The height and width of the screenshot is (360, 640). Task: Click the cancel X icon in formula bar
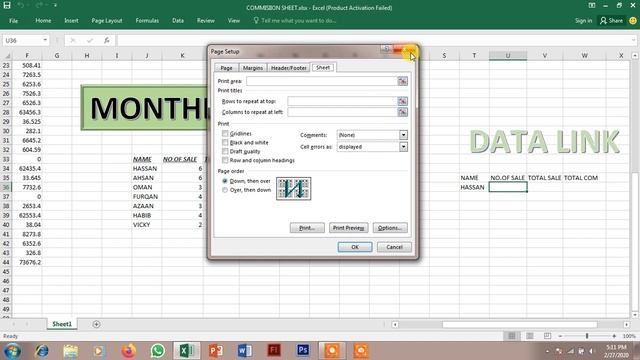(x=73, y=40)
